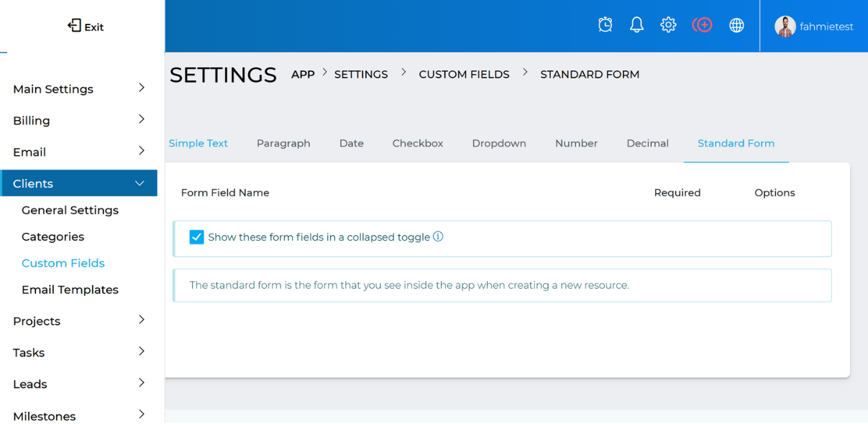
Task: Switch to the Number tab
Action: click(576, 143)
